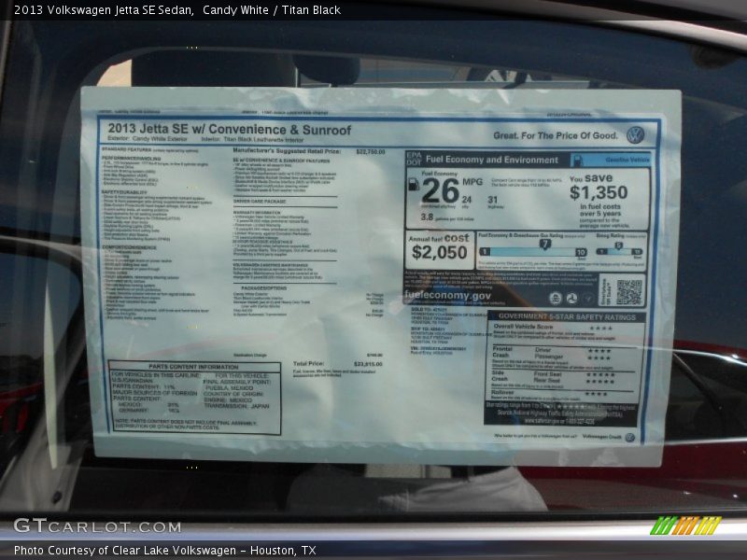Click 'PARTS CONTENT INFORMATION' heading

point(193,367)
